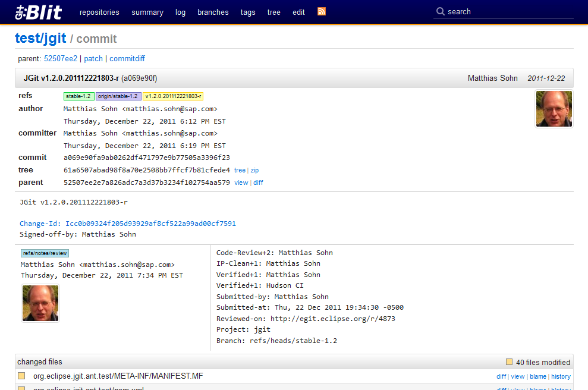Switch to the branches page
Viewport: 588px width, 390px height.
213,12
